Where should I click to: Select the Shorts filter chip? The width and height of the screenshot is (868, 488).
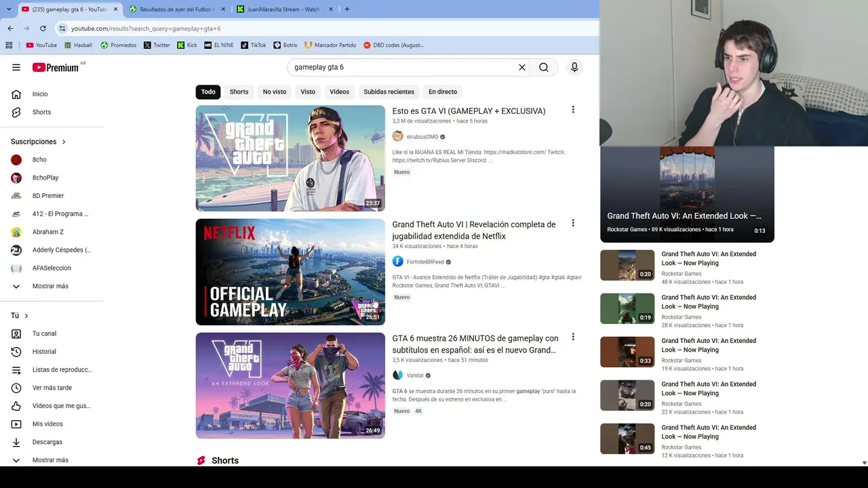pos(239,91)
